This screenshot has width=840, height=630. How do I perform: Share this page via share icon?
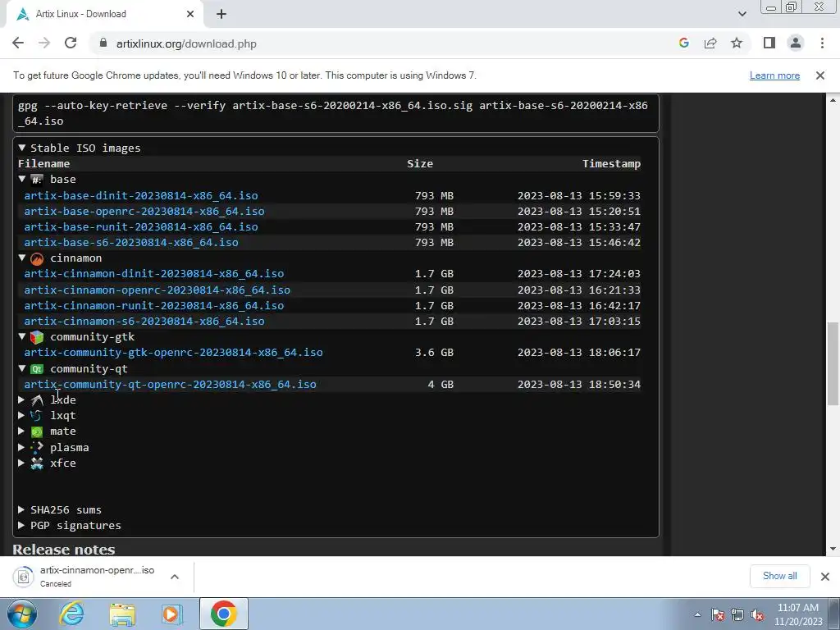tap(710, 43)
